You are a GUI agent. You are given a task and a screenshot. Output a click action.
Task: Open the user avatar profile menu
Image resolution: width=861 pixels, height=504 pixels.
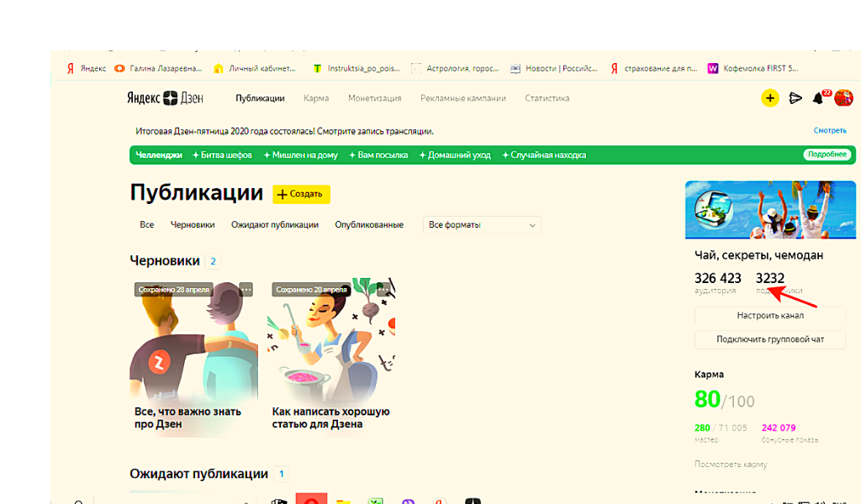(843, 97)
